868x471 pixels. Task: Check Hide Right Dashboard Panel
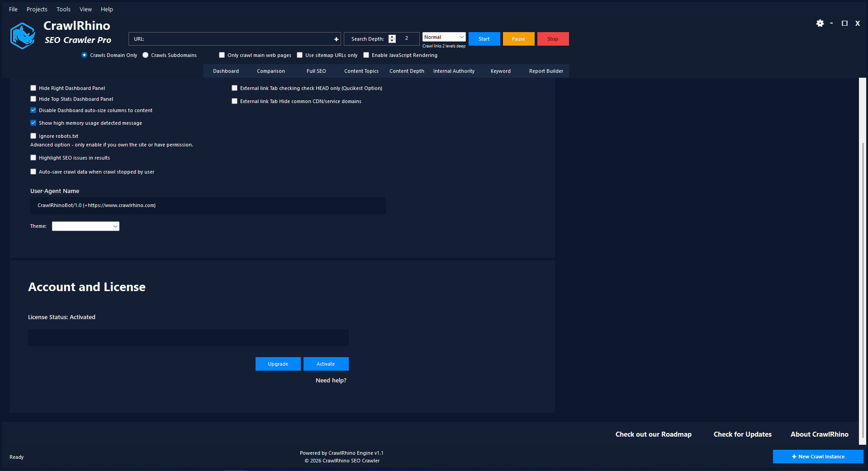33,88
